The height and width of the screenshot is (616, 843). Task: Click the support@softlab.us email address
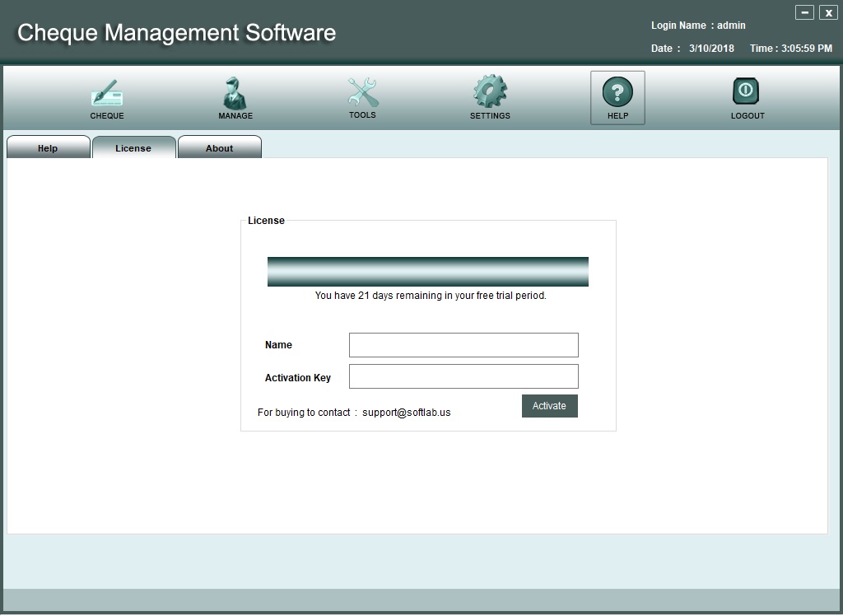(x=406, y=413)
